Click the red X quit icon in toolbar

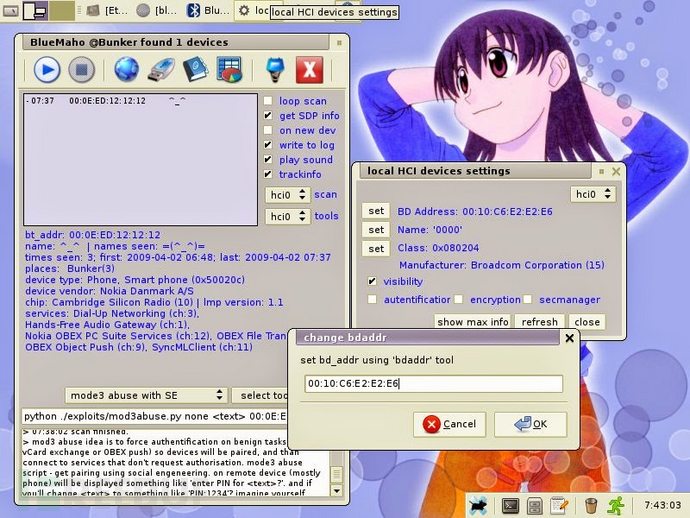pos(309,70)
